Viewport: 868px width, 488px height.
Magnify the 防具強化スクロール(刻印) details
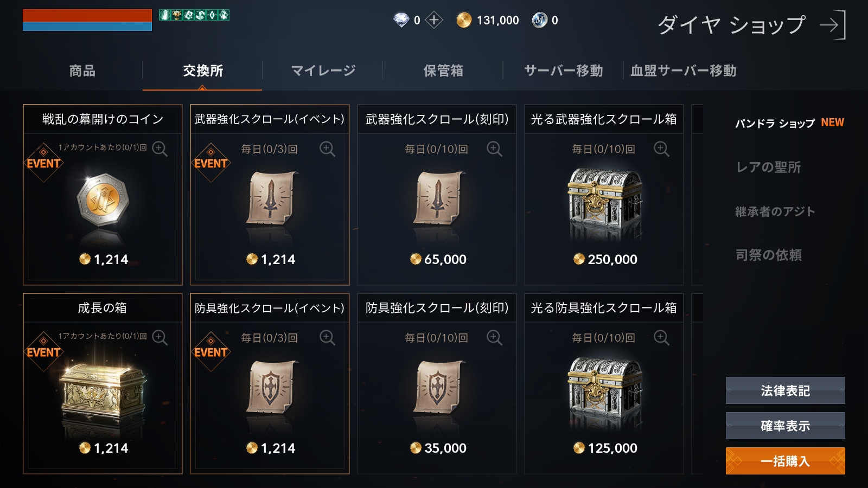[494, 337]
